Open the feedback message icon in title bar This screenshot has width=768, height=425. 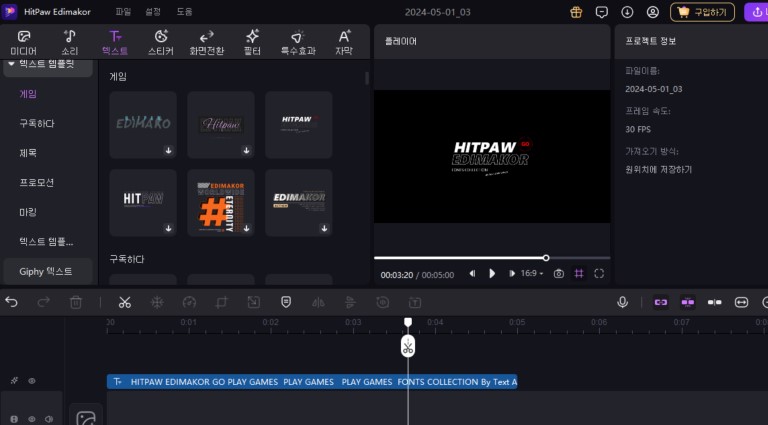point(601,13)
